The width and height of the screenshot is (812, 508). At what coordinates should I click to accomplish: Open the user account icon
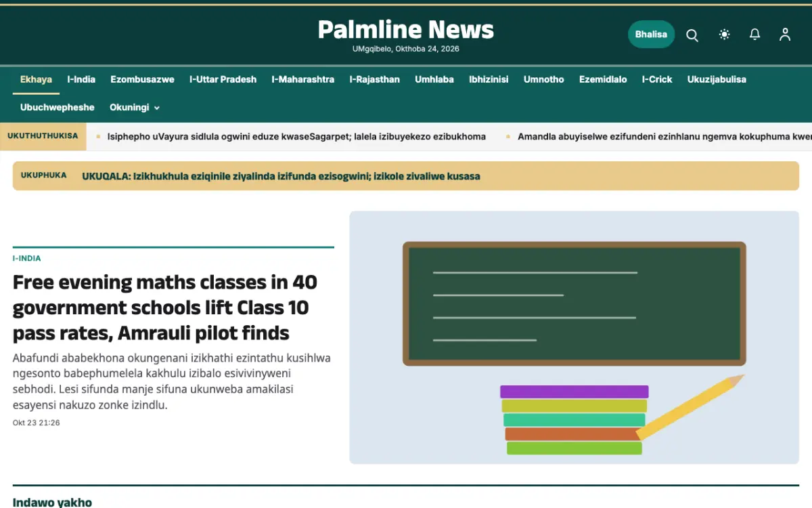tap(785, 35)
